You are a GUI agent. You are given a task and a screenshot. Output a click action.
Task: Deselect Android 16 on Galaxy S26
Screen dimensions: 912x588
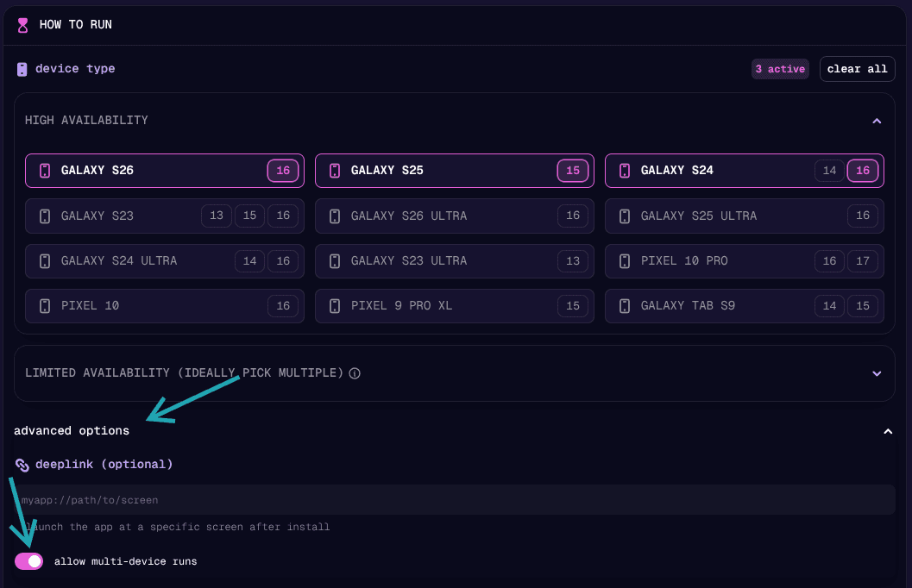283,170
